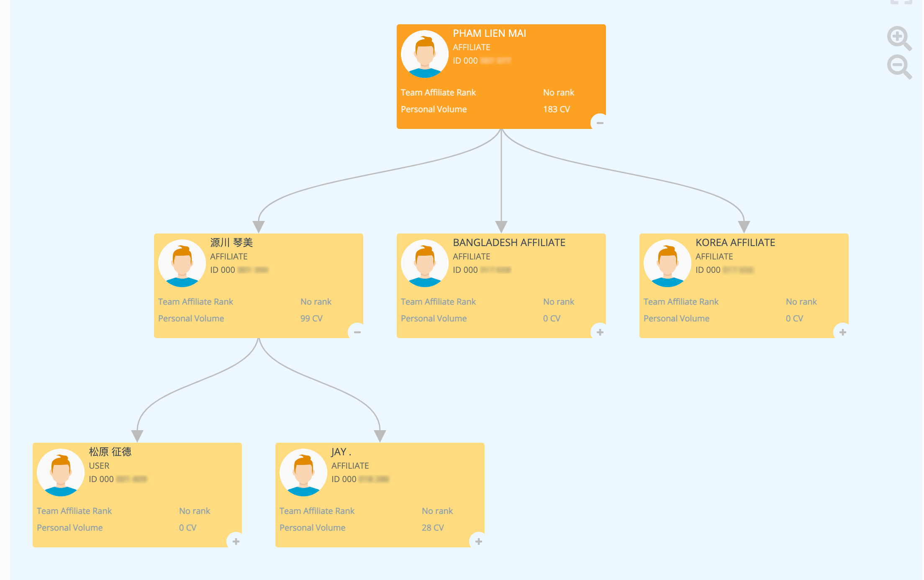Expand the JAY . node
Viewport: 924px width, 580px height.
(478, 542)
